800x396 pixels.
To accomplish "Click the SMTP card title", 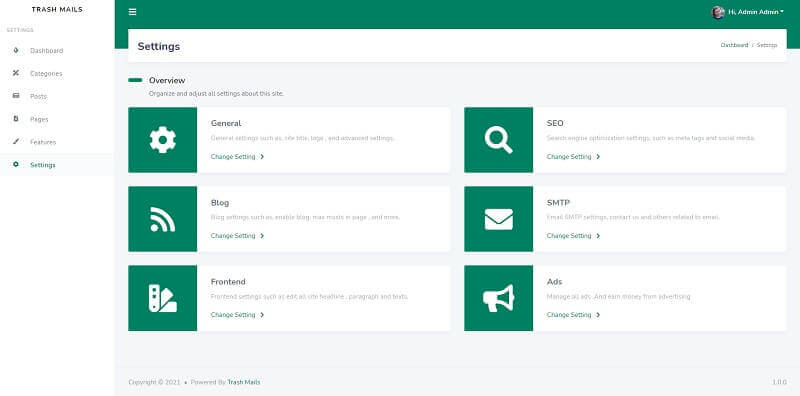I will point(558,203).
